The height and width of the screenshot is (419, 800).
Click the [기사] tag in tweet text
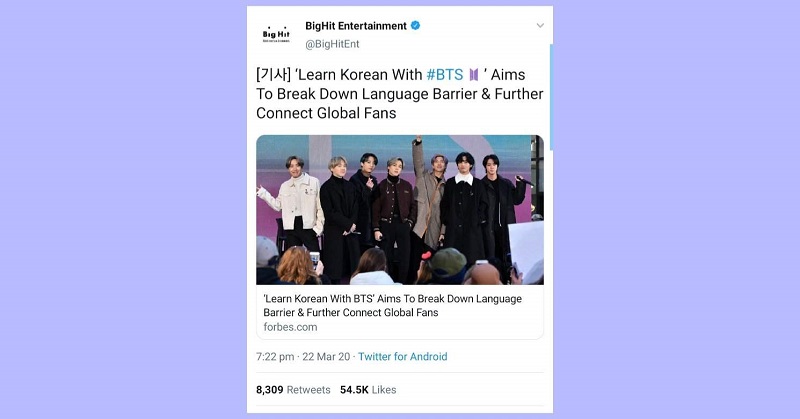[x=273, y=75]
